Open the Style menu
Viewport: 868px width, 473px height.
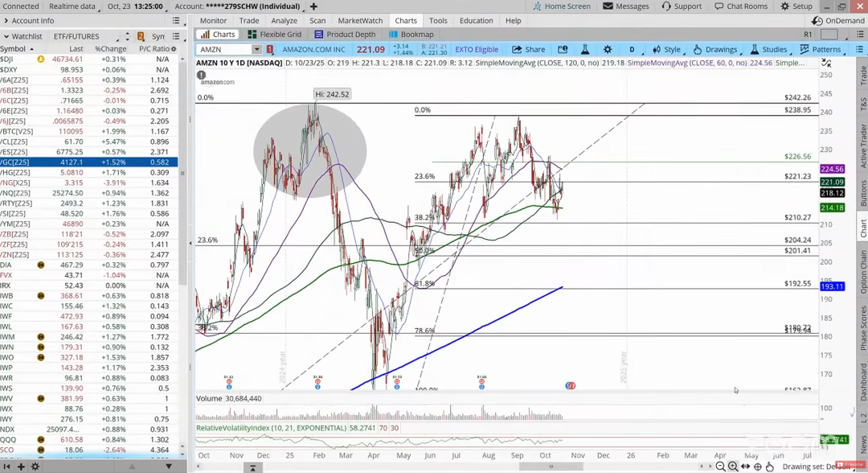666,49
